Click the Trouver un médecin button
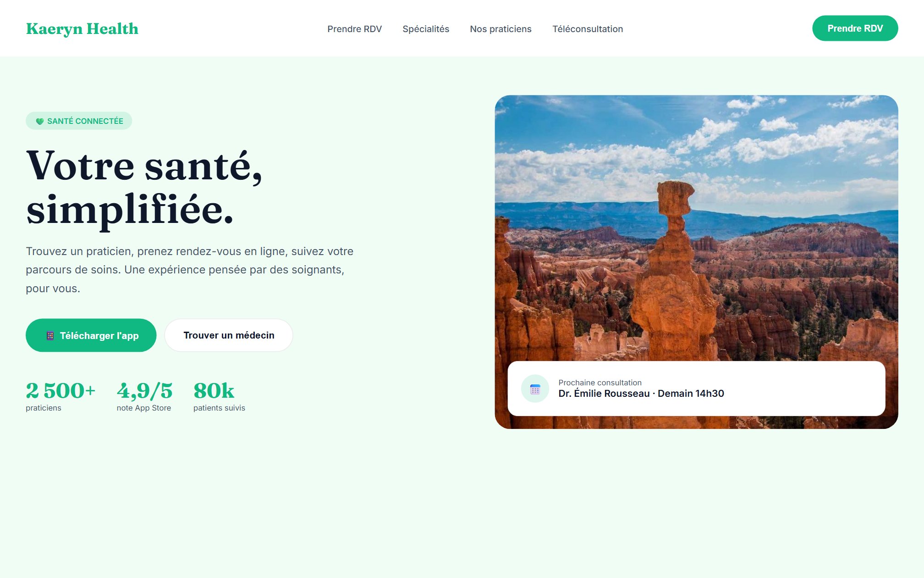The image size is (924, 578). click(229, 335)
